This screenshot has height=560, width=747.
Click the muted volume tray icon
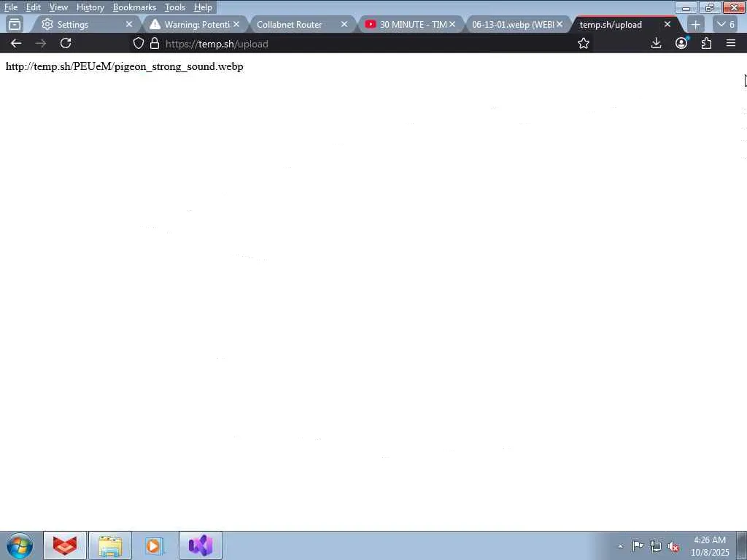pyautogui.click(x=673, y=547)
